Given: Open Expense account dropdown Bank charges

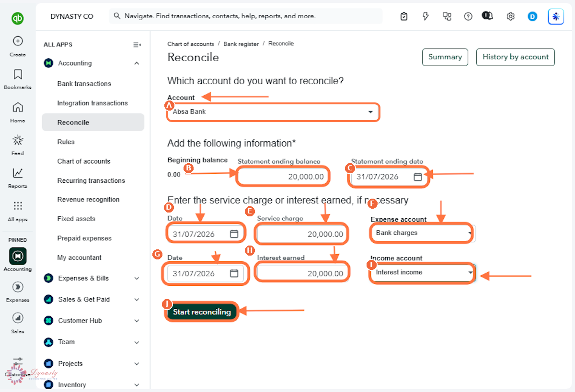Looking at the screenshot, I should point(423,233).
